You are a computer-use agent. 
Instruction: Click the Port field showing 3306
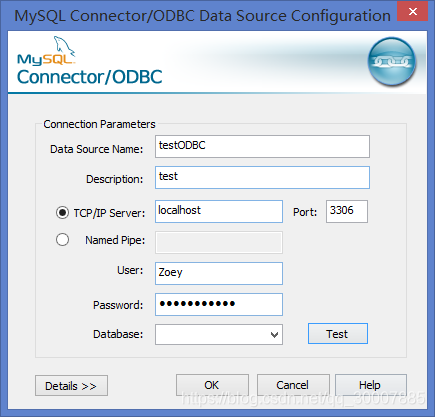(347, 211)
